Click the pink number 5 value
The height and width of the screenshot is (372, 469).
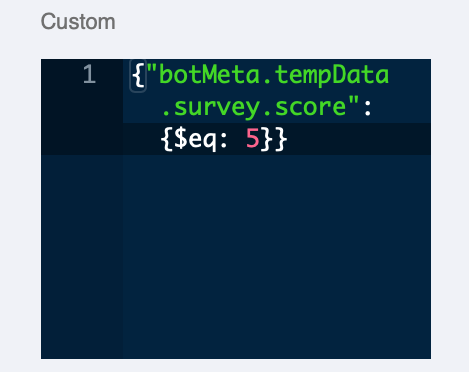(253, 139)
